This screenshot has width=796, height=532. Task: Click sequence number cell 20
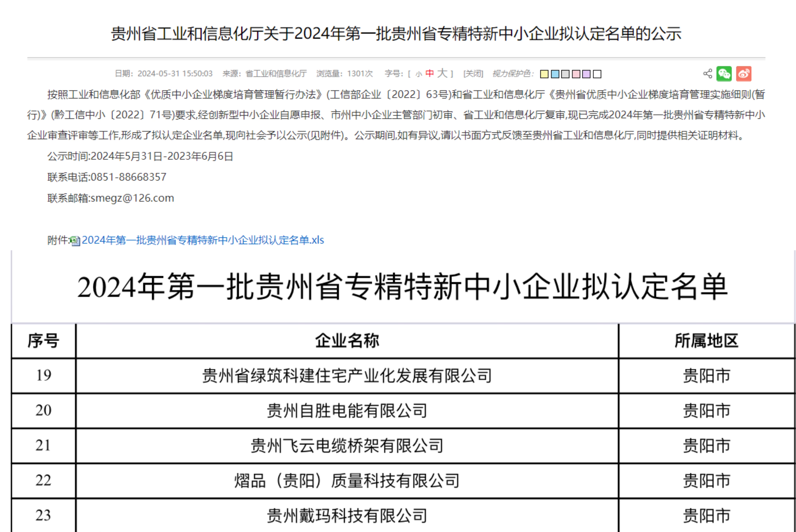(x=43, y=411)
